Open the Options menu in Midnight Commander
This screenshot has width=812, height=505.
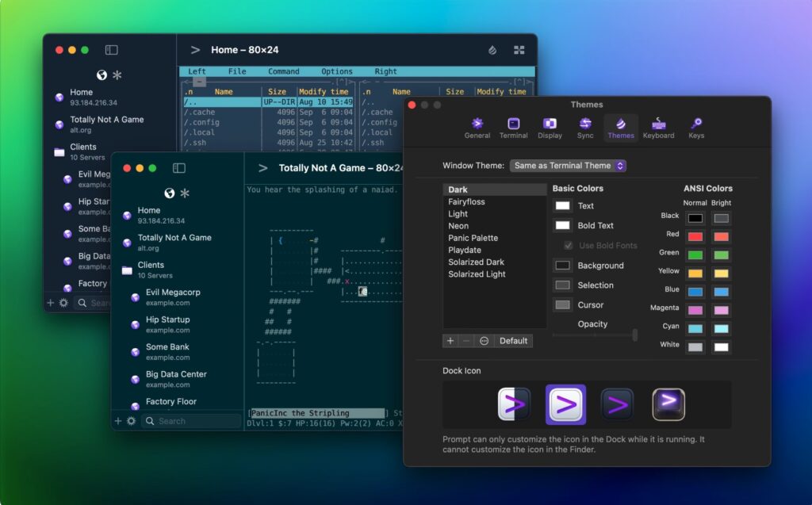point(336,71)
